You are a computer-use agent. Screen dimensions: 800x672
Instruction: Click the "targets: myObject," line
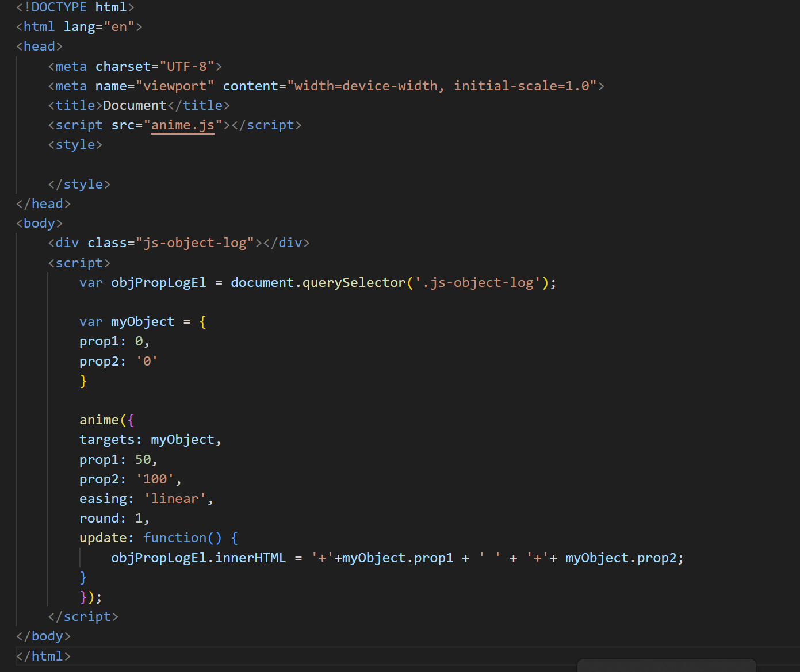[x=151, y=440]
